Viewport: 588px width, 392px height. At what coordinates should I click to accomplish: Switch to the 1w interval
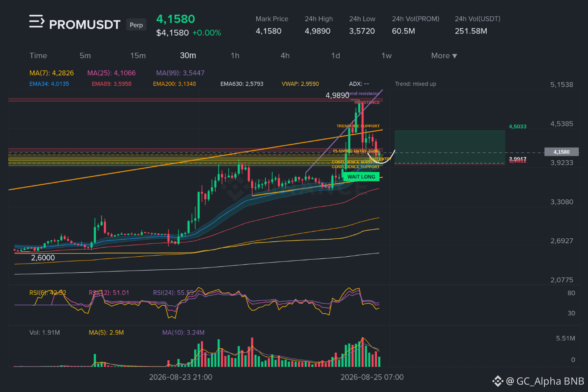[386, 56]
